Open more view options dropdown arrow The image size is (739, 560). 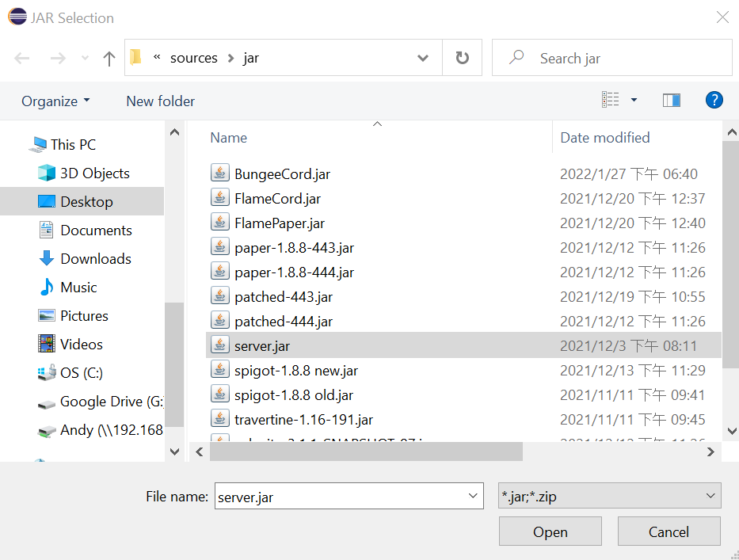tap(634, 100)
